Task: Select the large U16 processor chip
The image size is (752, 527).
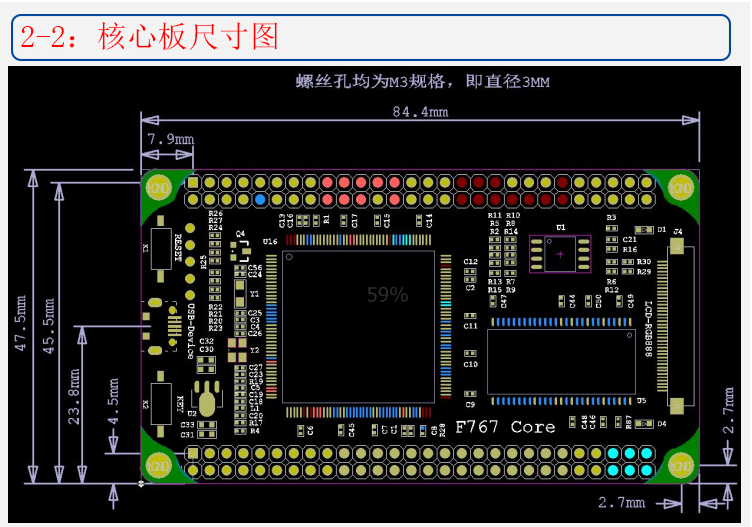Action: coord(359,326)
